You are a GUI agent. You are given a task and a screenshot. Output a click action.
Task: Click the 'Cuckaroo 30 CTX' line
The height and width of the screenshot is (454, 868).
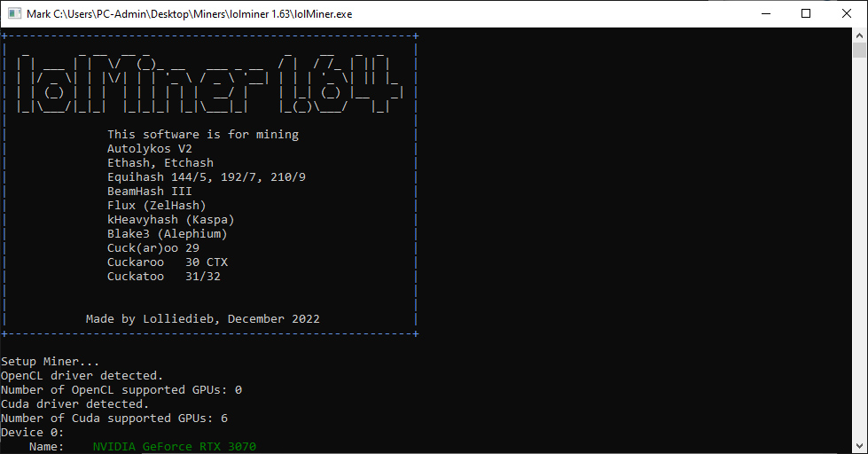[168, 262]
